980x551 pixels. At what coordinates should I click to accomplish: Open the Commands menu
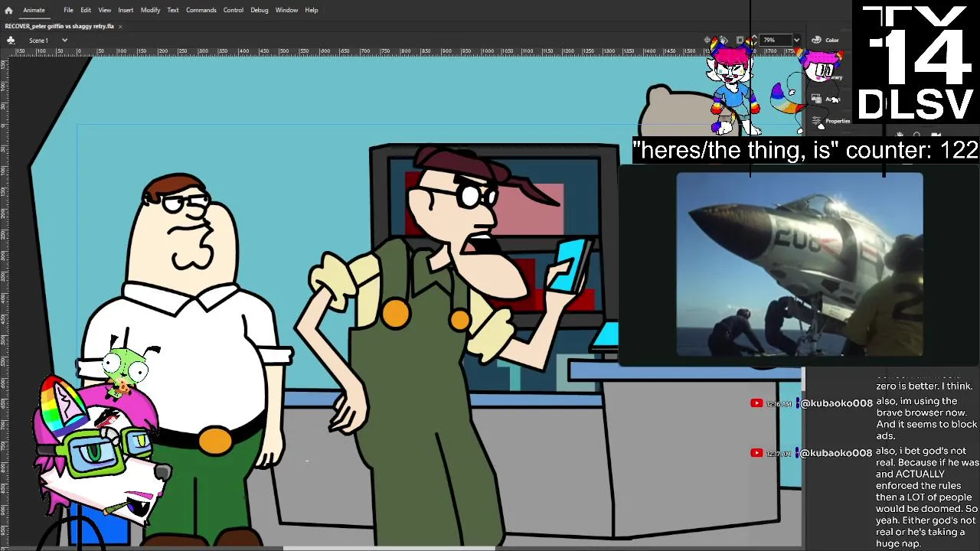coord(201,10)
